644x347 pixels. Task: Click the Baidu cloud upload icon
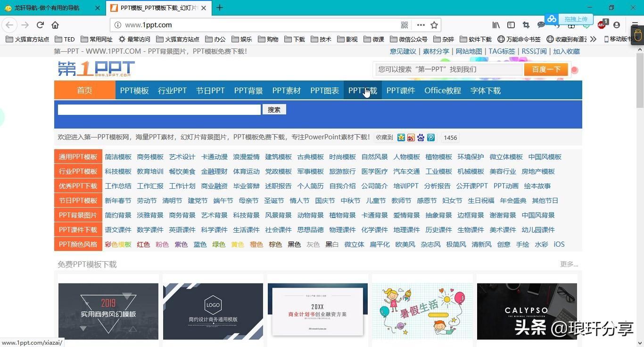click(552, 19)
